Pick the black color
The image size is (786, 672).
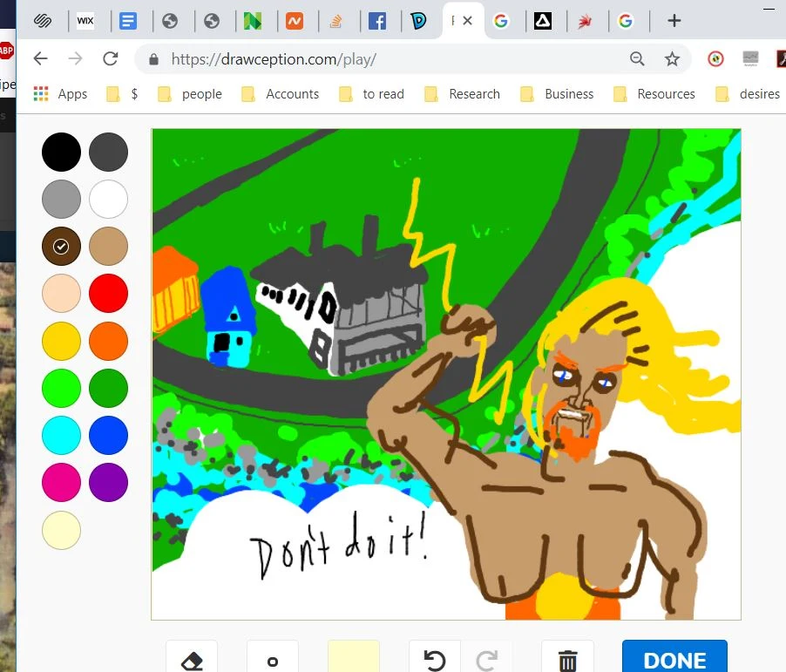point(61,152)
